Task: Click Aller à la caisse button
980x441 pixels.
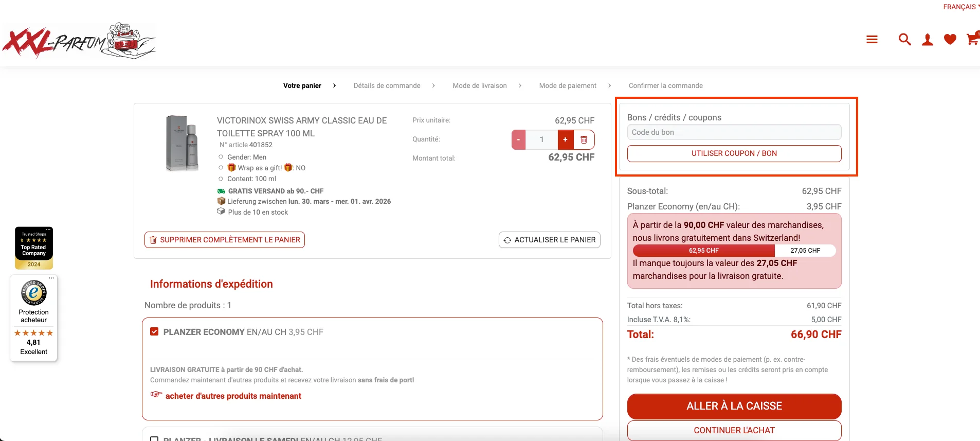Action: 734,406
